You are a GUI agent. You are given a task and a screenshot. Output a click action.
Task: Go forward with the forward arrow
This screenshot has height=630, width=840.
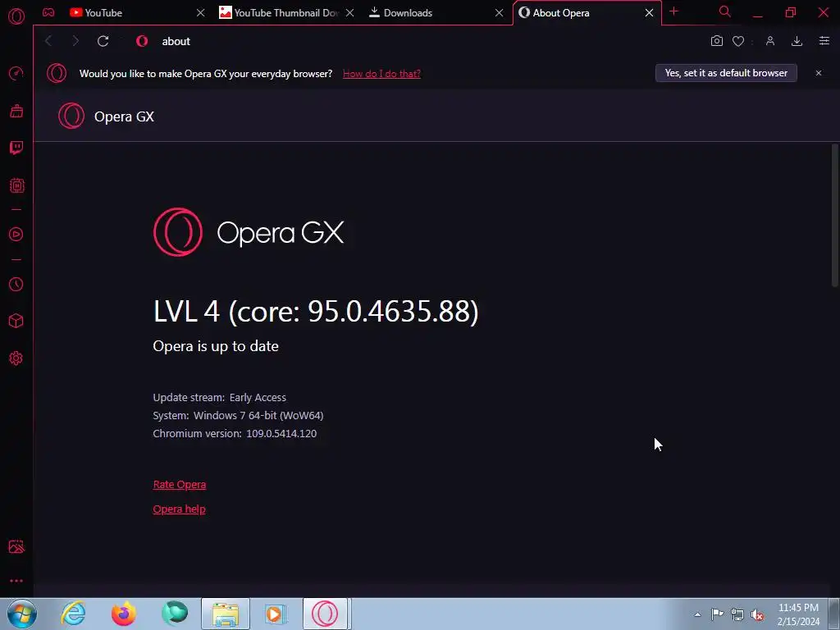click(x=75, y=41)
